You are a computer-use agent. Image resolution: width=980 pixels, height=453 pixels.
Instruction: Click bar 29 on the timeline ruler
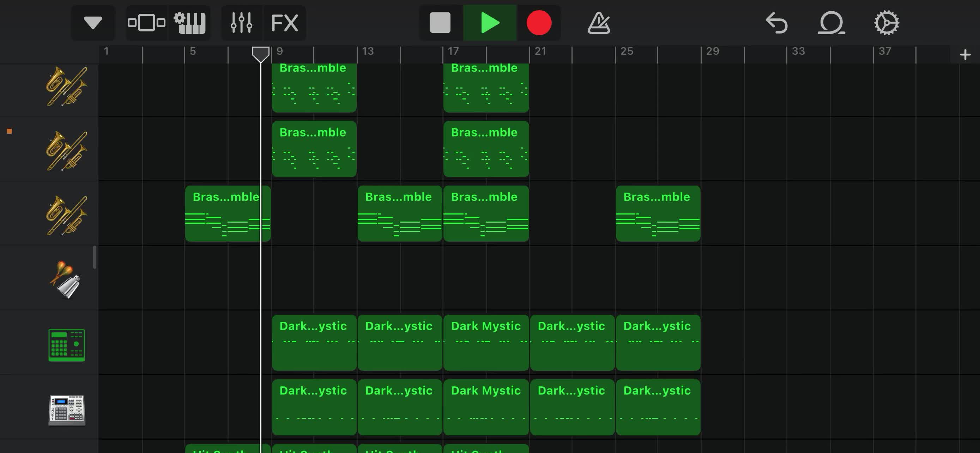pyautogui.click(x=713, y=52)
